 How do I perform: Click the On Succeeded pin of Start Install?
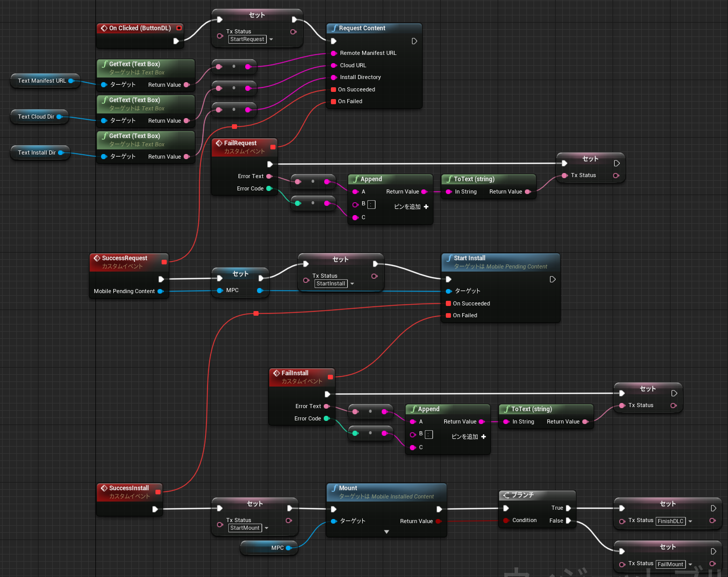448,303
